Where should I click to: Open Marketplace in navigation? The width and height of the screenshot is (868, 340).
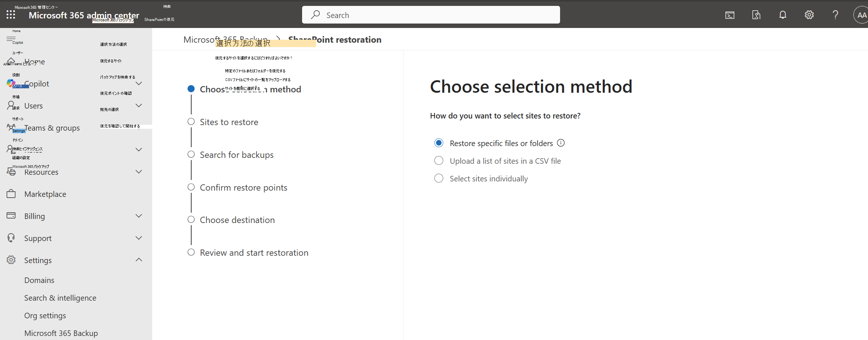[x=45, y=194]
